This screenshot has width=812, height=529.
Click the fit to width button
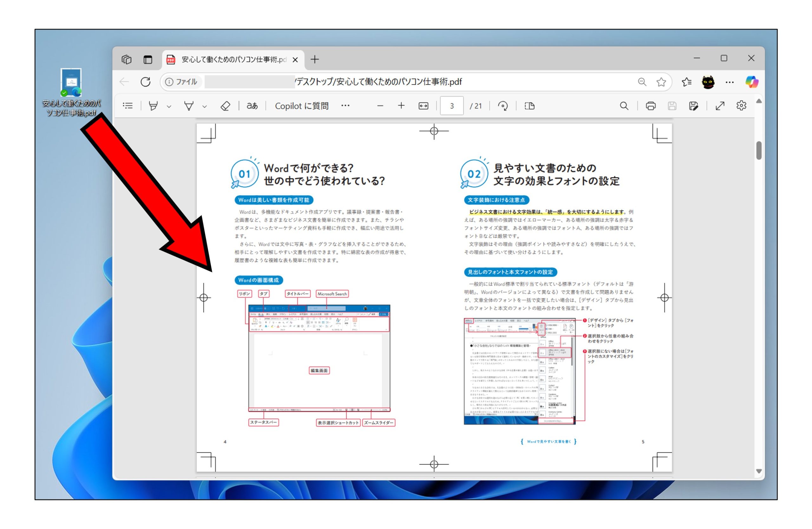[423, 106]
